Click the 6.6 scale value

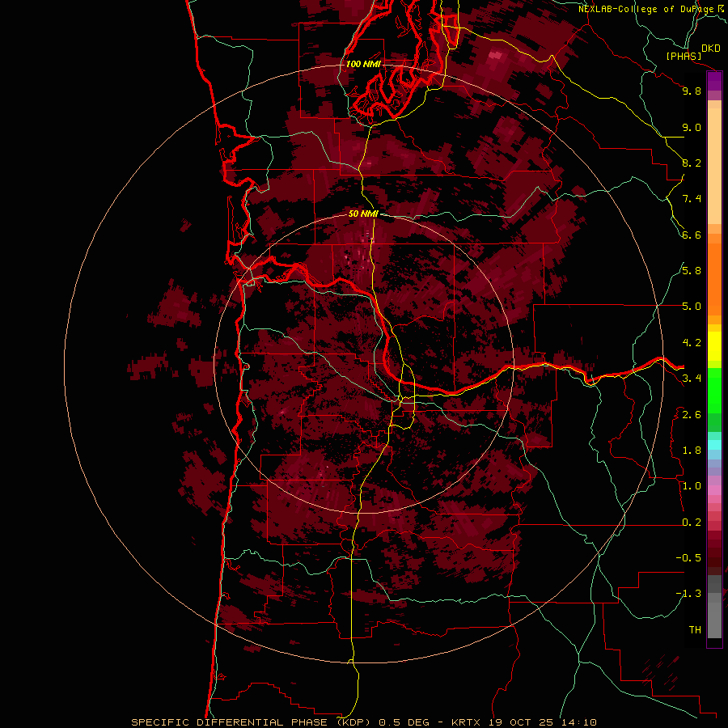coord(692,235)
